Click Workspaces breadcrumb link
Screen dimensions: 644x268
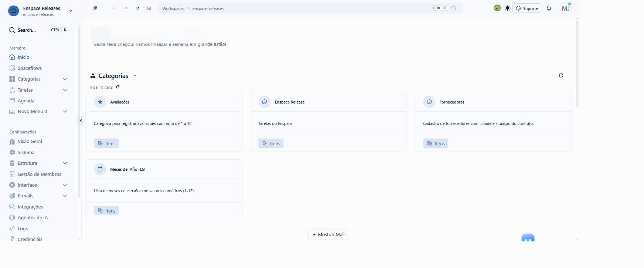(x=173, y=9)
